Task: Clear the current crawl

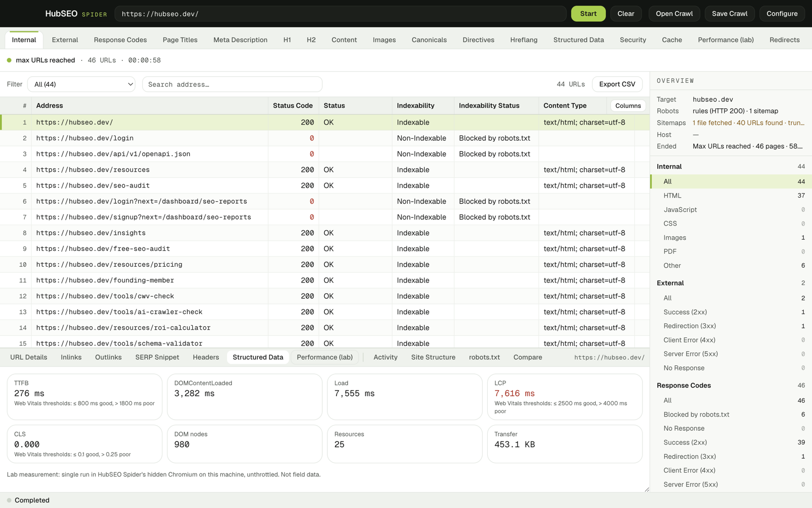Action: point(626,14)
